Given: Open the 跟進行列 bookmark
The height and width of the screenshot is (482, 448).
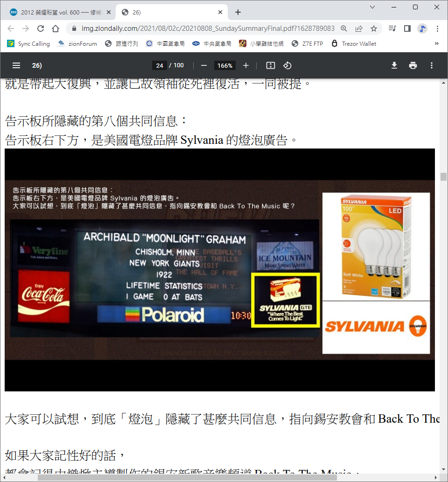Looking at the screenshot, I should coord(121,43).
